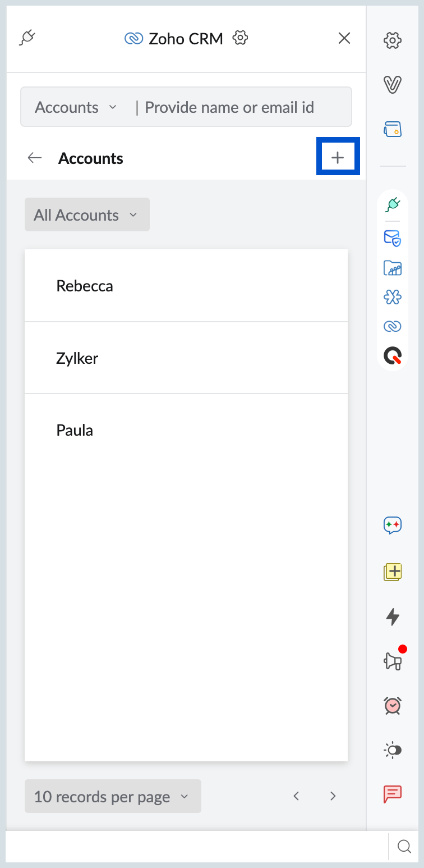Open the All Accounts view dropdown
Image resolution: width=424 pixels, height=868 pixels.
coord(87,215)
